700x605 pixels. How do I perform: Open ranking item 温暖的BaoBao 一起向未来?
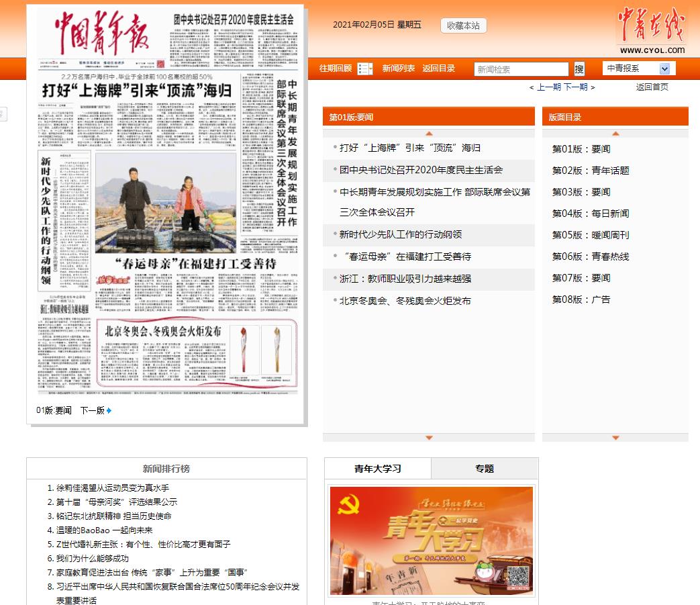point(105,530)
